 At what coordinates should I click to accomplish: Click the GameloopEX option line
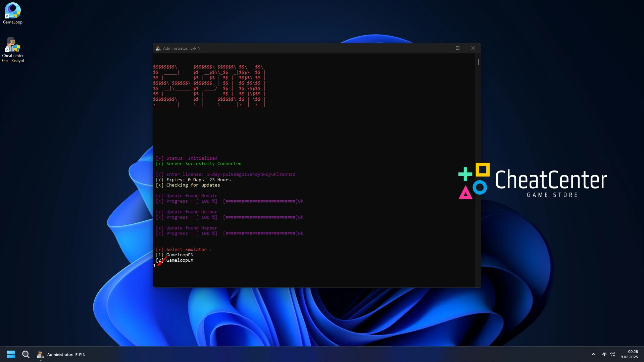coord(180,260)
